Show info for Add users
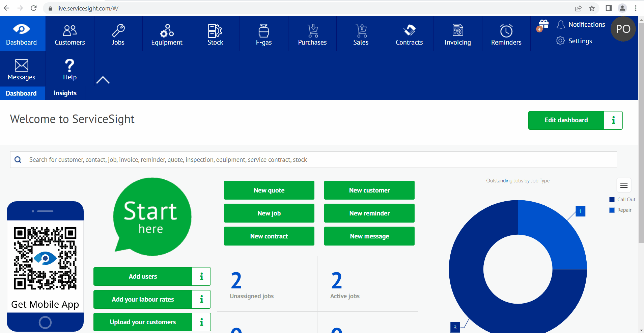The image size is (644, 333). (x=201, y=276)
